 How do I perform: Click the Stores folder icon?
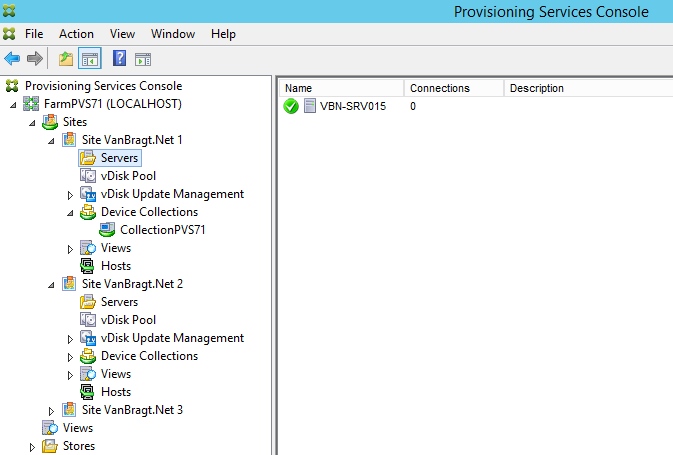tap(50, 446)
